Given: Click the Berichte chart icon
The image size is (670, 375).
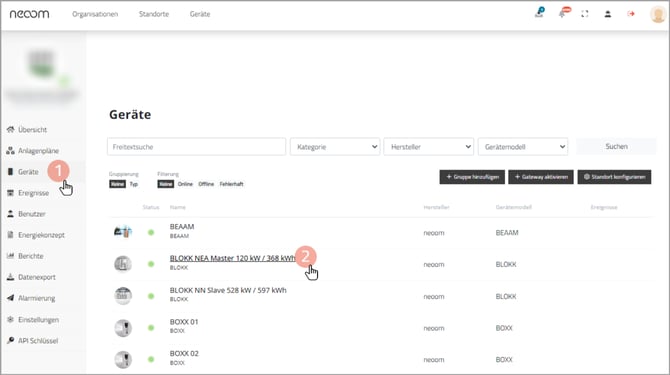Looking at the screenshot, I should coord(10,256).
